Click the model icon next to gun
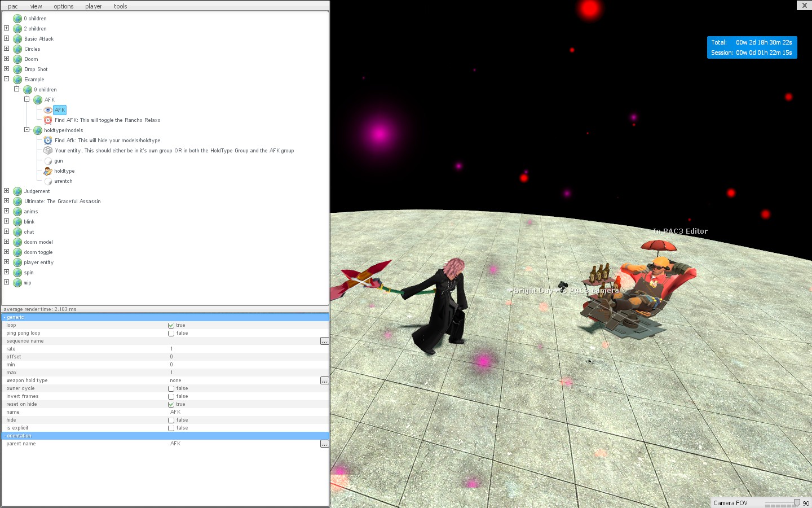 click(x=48, y=161)
